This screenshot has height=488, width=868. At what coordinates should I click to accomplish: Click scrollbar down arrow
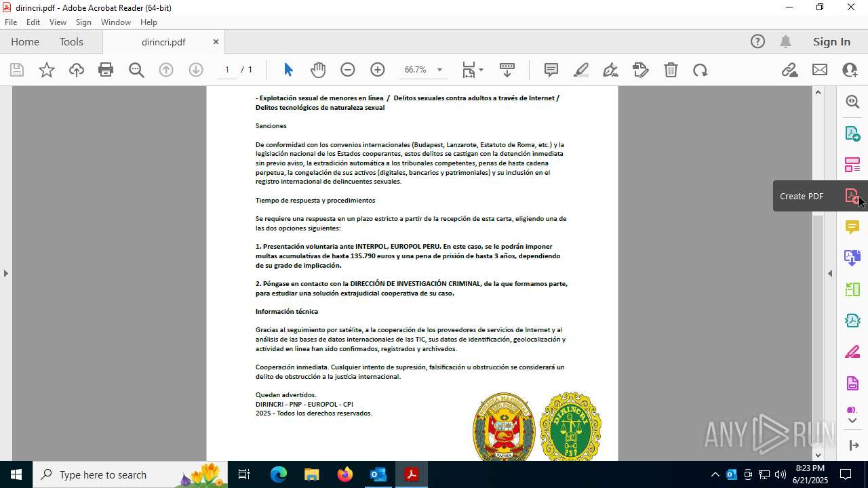point(818,455)
